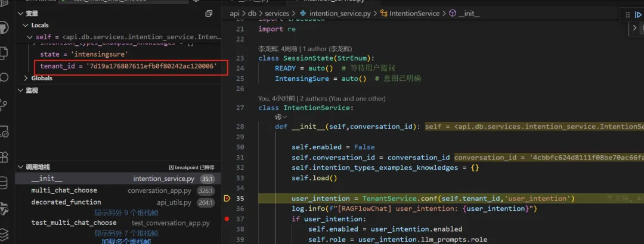This screenshot has height=244, width=644.
Task: Expand the CodeLens chevron above line 28
Action: tap(285, 117)
